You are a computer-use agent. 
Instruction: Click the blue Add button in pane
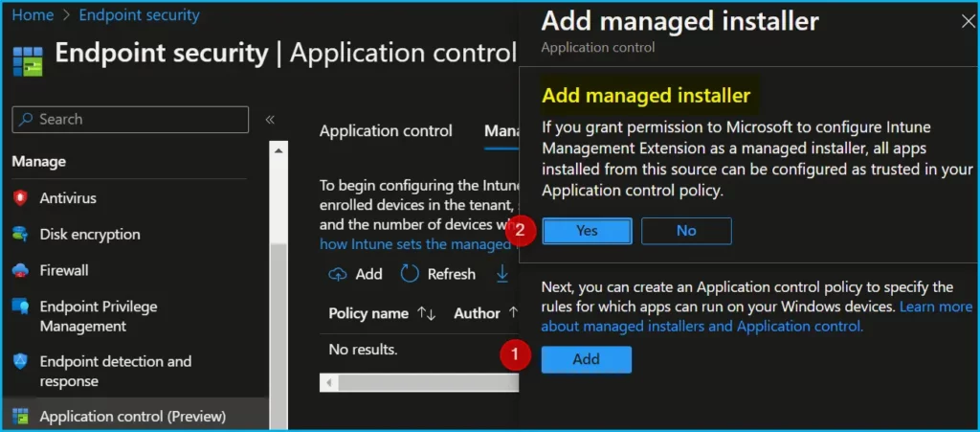pyautogui.click(x=587, y=359)
